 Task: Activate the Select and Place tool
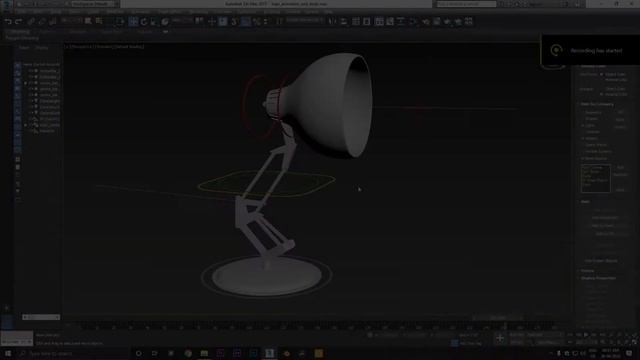point(165,21)
